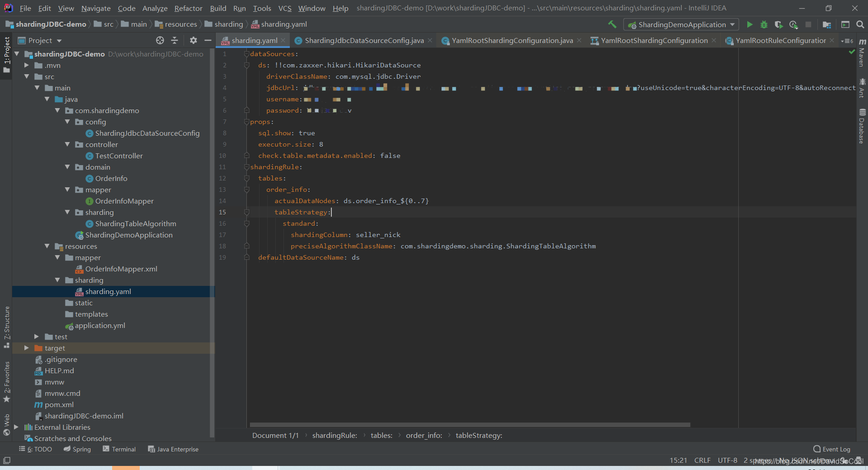Viewport: 868px width, 470px height.
Task: Close the ShardingJdbcDataSourceConfig.java tab
Action: point(430,40)
